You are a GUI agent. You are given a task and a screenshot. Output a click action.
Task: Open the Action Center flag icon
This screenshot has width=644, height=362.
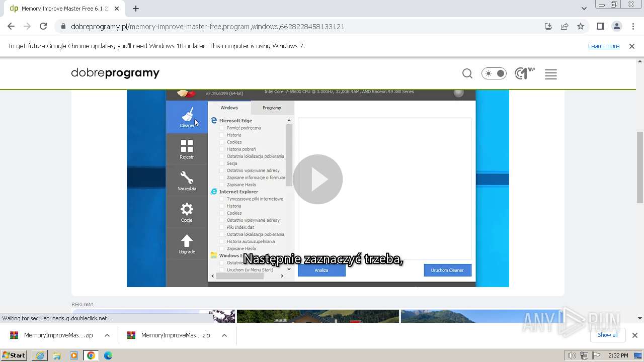pyautogui.click(x=596, y=355)
